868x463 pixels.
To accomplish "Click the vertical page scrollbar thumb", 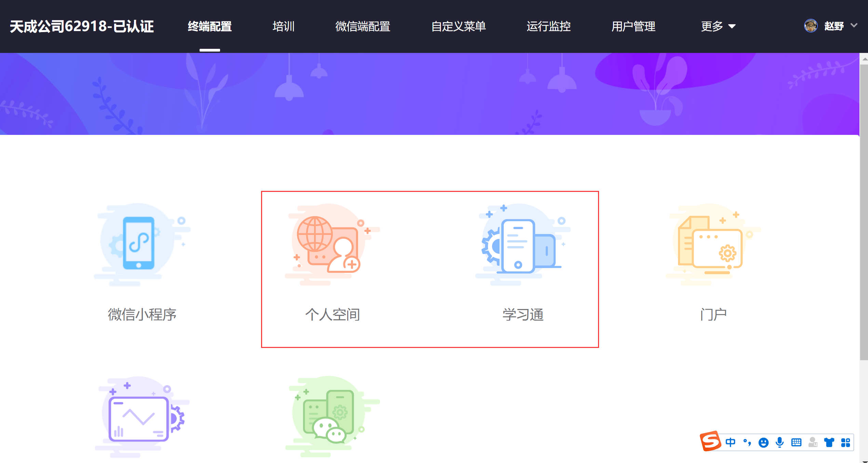I will pyautogui.click(x=864, y=212).
